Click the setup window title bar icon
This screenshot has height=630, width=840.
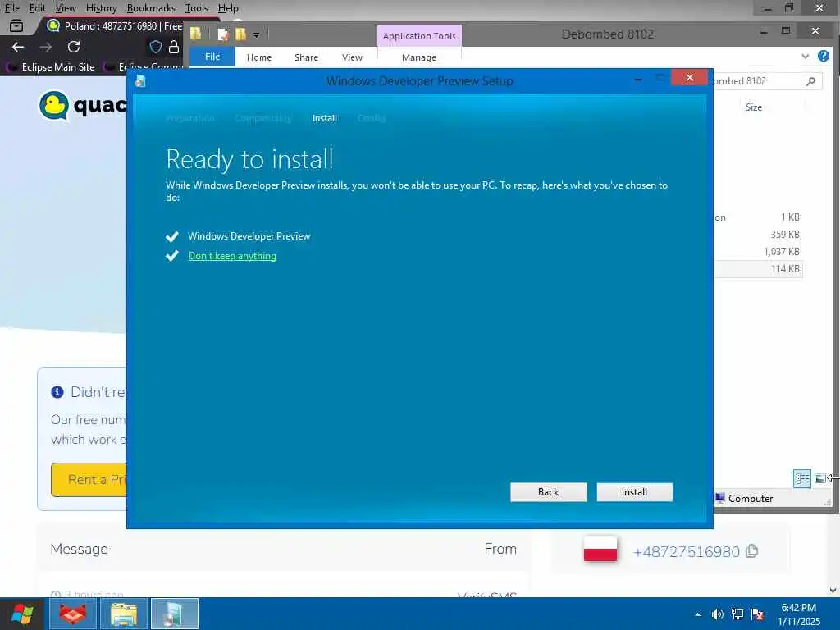(139, 81)
